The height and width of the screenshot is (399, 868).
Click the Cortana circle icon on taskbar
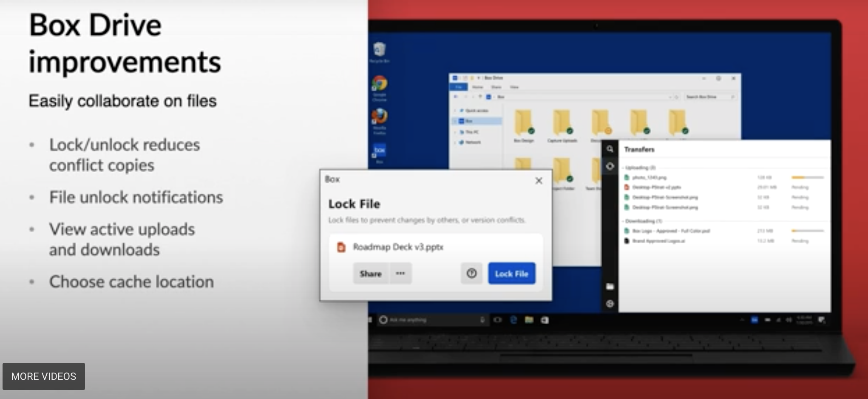[x=383, y=320]
